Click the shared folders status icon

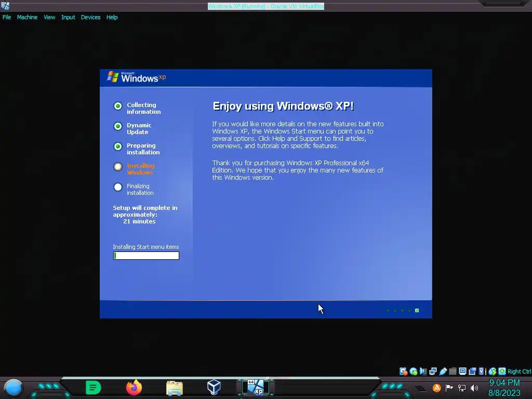pos(453,371)
